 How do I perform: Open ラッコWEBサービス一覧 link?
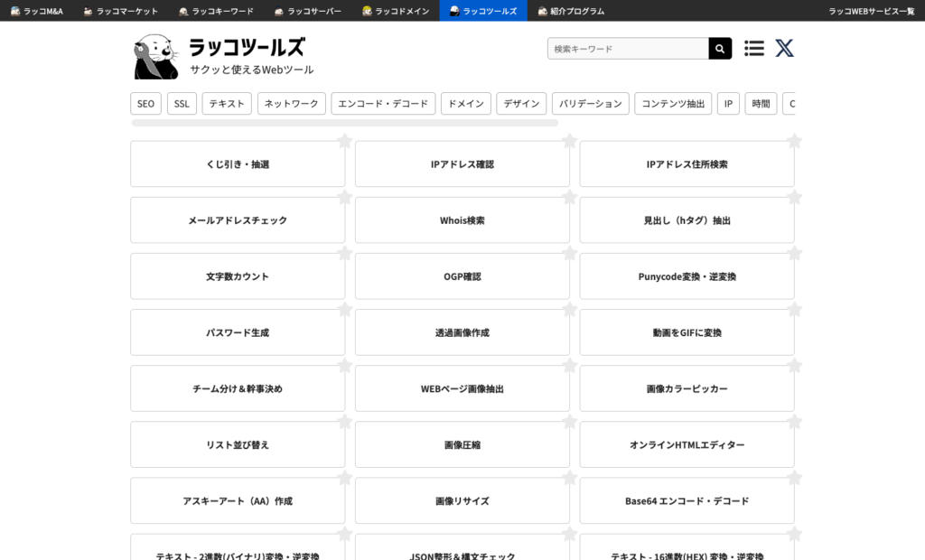(x=872, y=11)
